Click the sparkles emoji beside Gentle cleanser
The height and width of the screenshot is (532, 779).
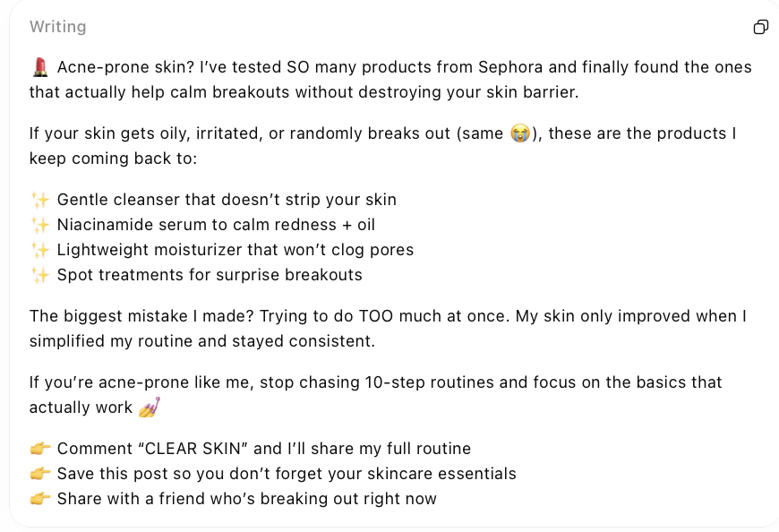[x=39, y=200]
